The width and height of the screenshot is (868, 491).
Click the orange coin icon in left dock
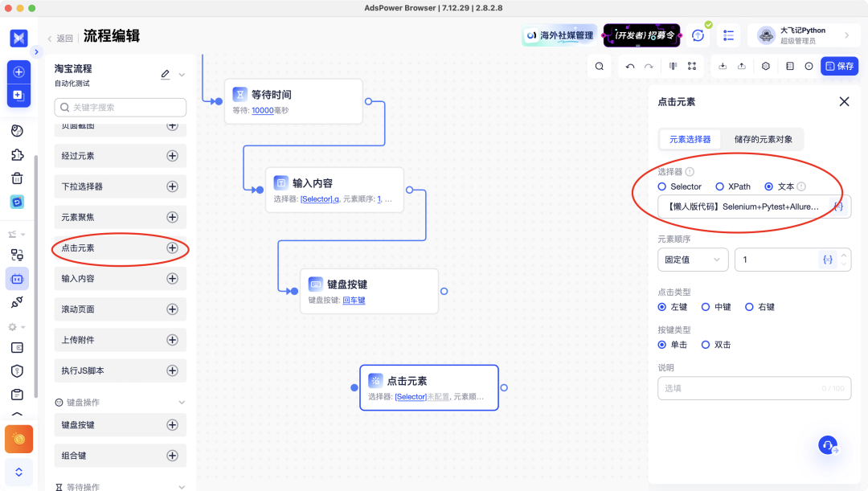tap(20, 439)
